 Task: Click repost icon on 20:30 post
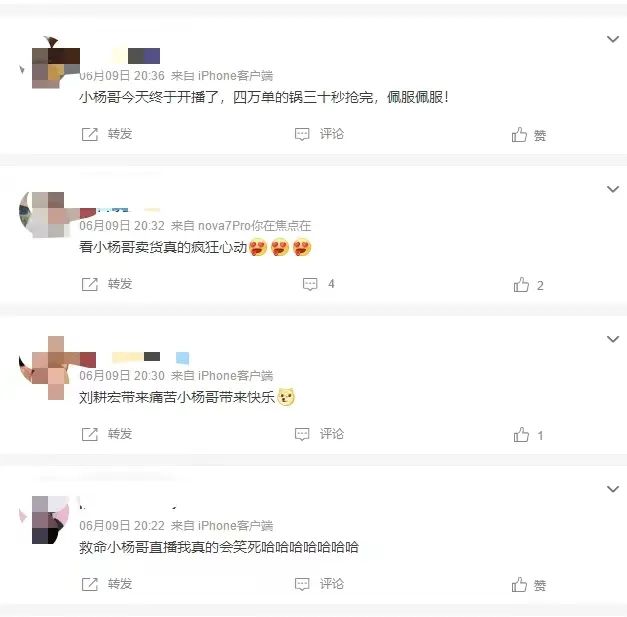(90, 434)
